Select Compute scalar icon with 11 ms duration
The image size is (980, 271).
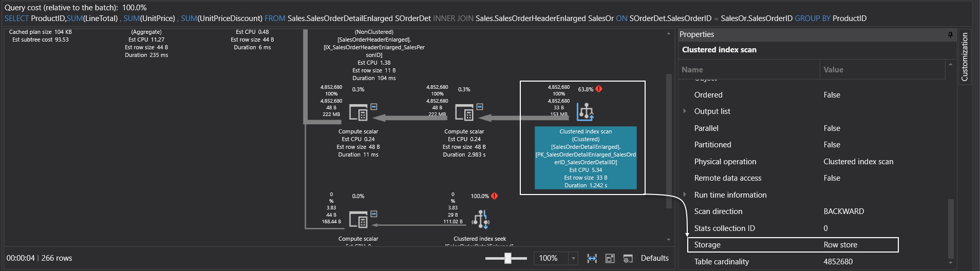pyautogui.click(x=358, y=112)
